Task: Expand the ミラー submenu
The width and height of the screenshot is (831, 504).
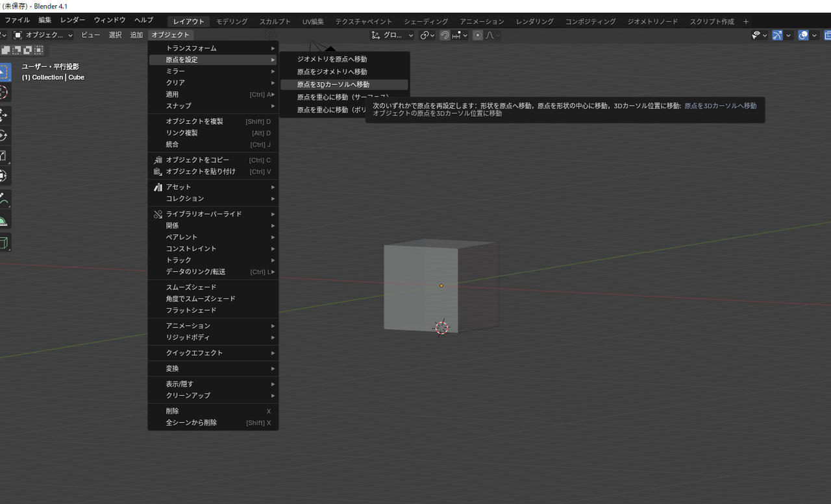Action: click(x=213, y=71)
